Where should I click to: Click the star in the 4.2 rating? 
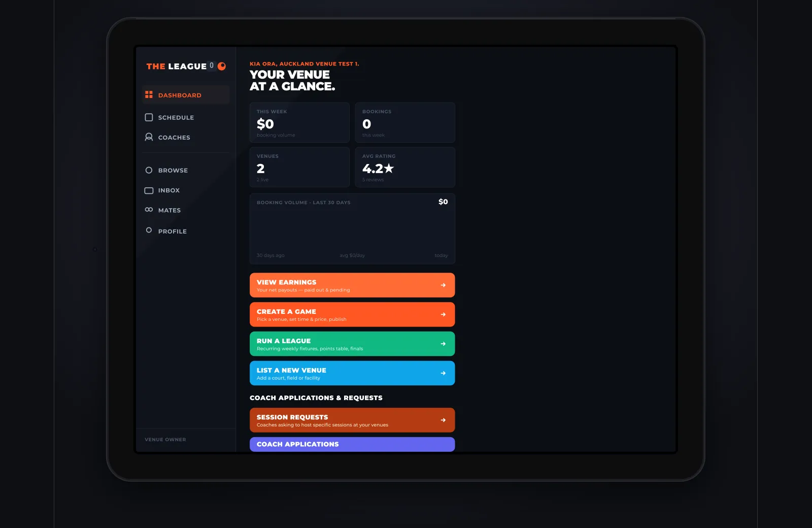coord(389,168)
